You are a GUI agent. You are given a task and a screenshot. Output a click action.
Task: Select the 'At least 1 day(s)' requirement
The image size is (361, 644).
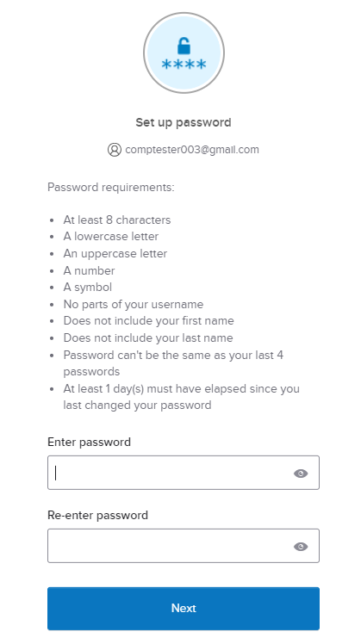[181, 397]
